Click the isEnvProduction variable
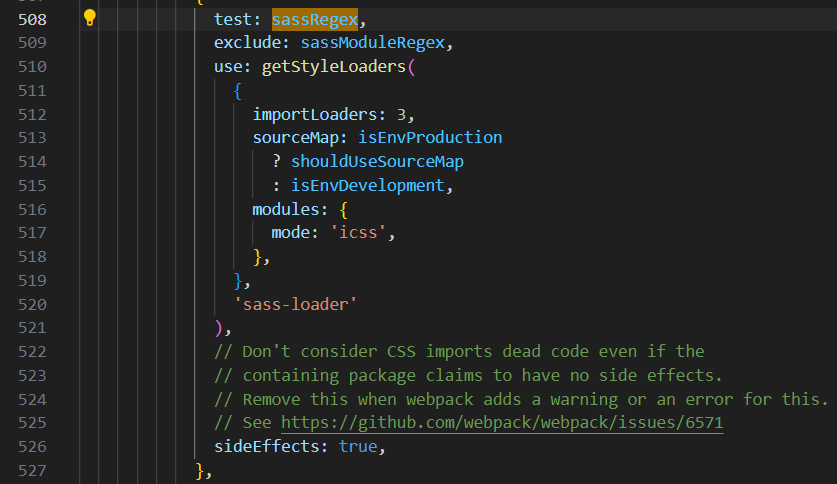The width and height of the screenshot is (837, 484). 430,138
